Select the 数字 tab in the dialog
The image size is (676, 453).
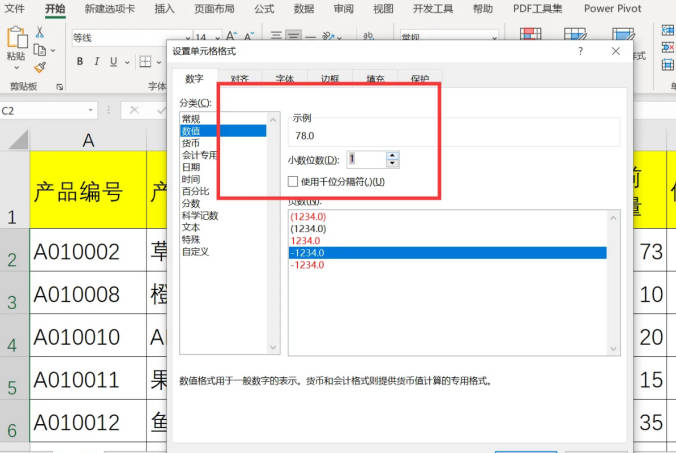point(194,78)
